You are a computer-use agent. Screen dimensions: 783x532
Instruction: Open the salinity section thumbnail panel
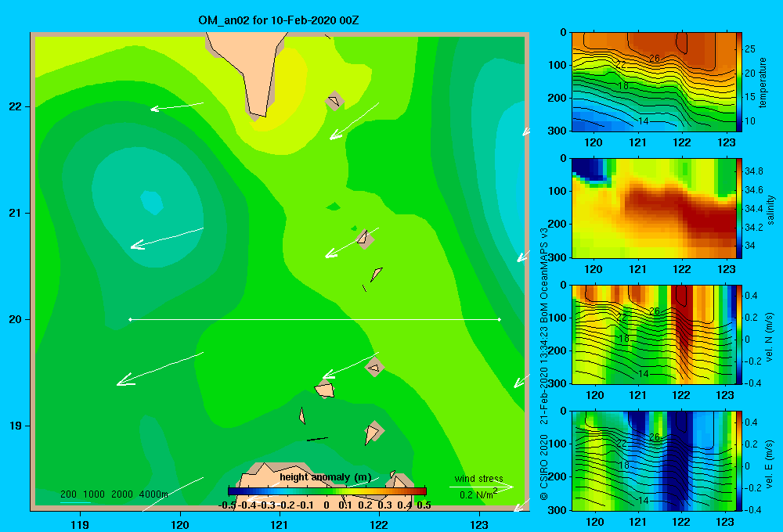[x=654, y=209]
